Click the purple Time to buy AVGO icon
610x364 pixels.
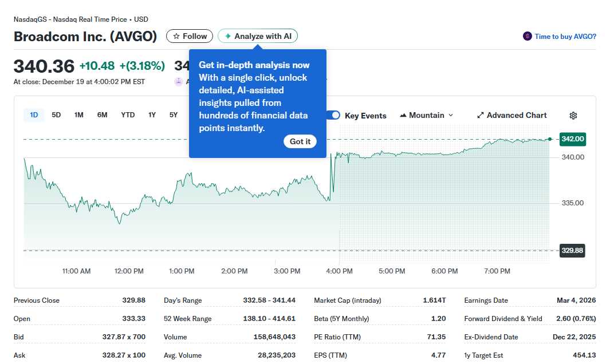[x=527, y=36]
